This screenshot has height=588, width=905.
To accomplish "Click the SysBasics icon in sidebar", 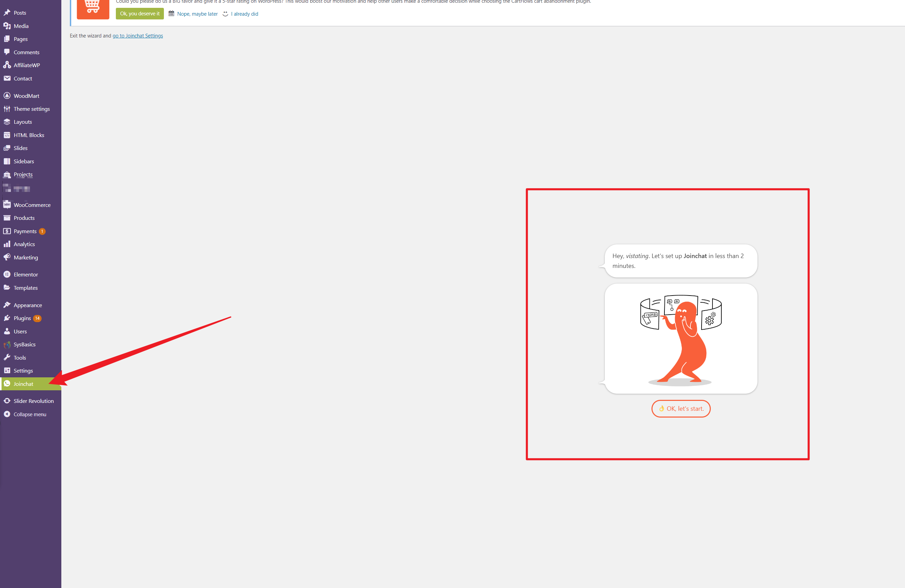I will [7, 344].
